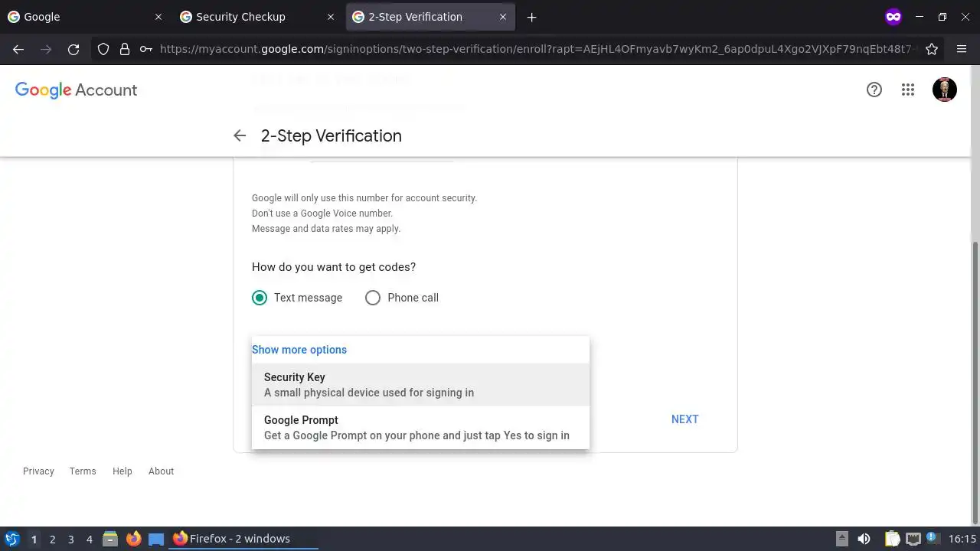Click the browser forward arrow
The height and width of the screenshot is (551, 980).
click(x=46, y=49)
